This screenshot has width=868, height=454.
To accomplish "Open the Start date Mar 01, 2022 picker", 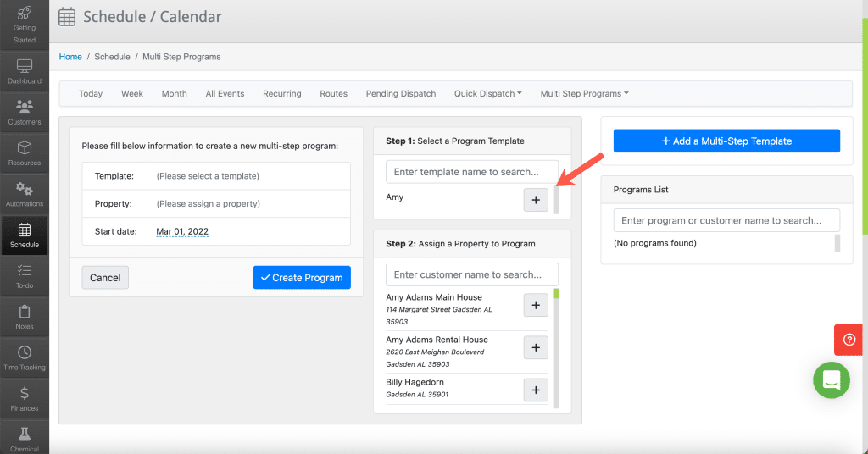I will point(182,231).
